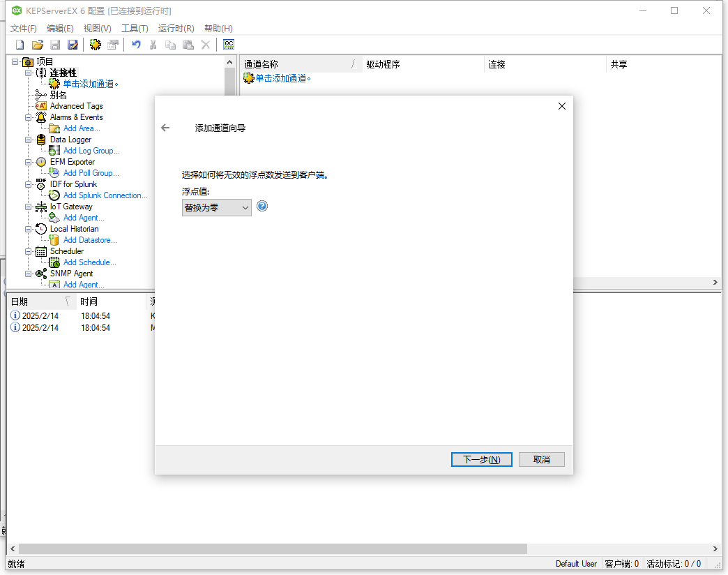Sort by the 通道名称 column header
728x575 pixels.
click(301, 64)
